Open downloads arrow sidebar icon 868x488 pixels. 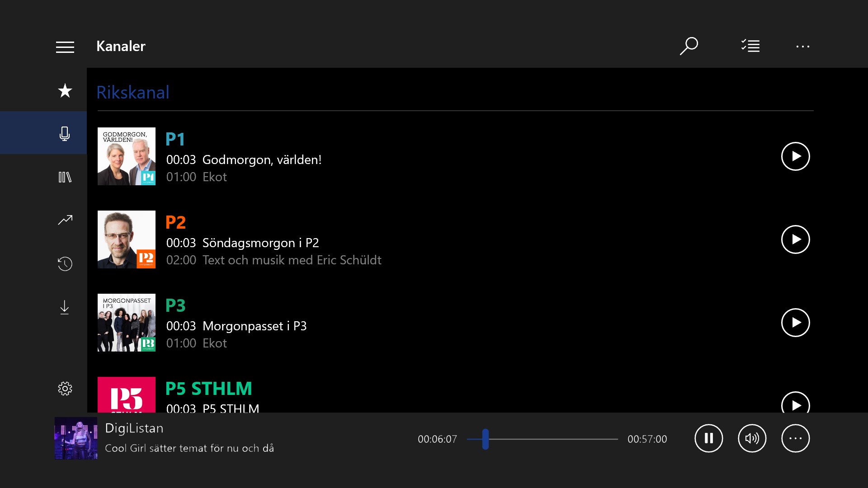65,307
